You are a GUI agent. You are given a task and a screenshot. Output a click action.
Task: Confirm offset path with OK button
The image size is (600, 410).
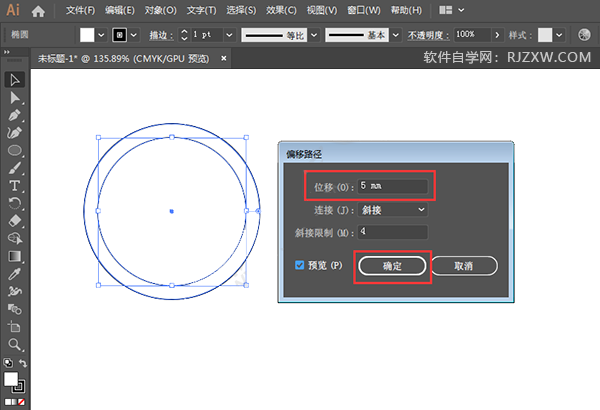[392, 266]
